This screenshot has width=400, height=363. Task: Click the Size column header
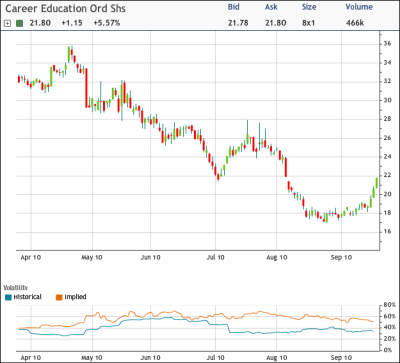coord(309,7)
